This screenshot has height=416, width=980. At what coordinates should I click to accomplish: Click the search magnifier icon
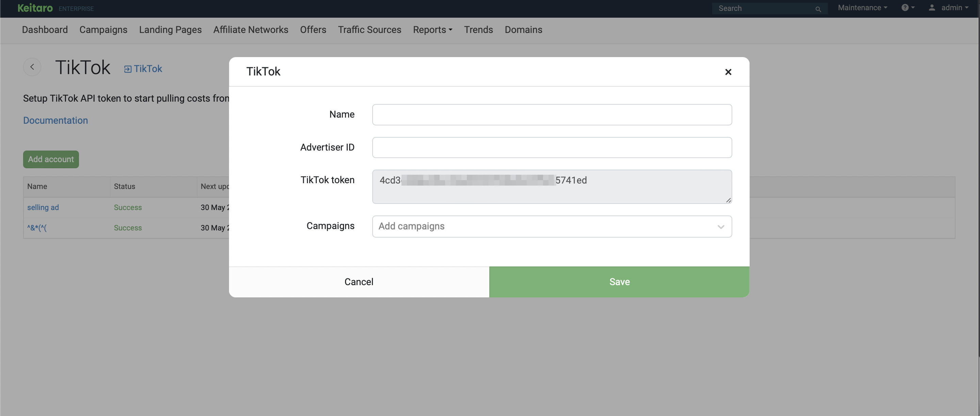pos(818,9)
